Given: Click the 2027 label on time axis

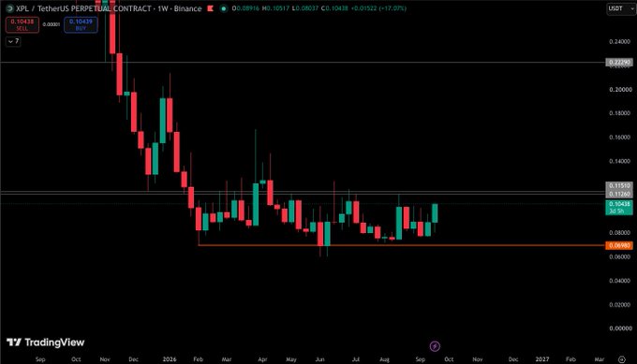Looking at the screenshot, I should click(x=542, y=359).
